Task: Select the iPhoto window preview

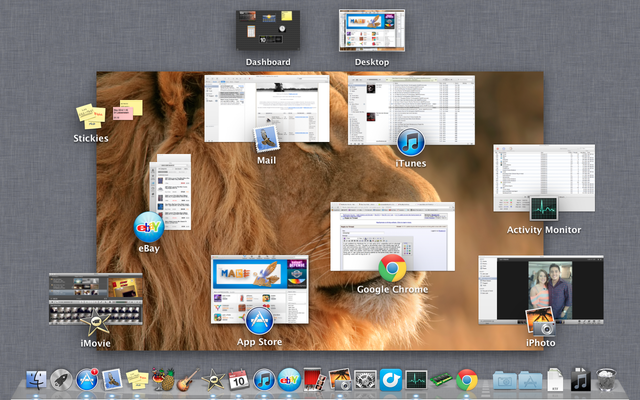Action: [541, 290]
